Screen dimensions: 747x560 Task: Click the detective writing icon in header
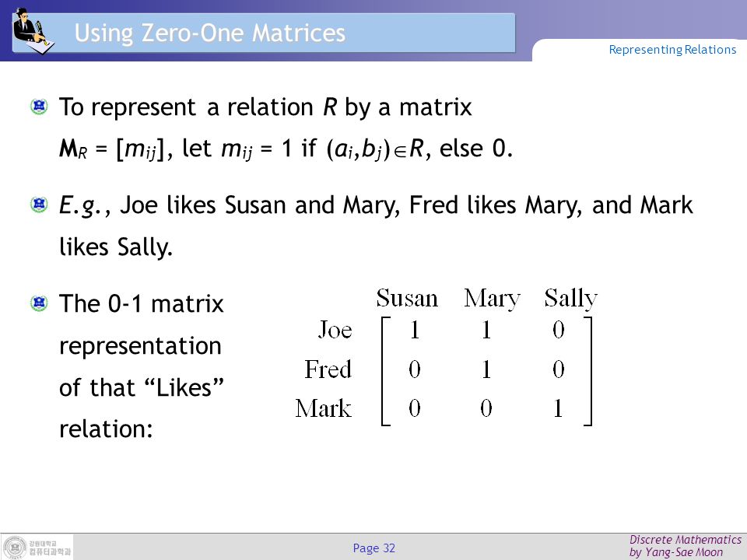click(x=33, y=31)
